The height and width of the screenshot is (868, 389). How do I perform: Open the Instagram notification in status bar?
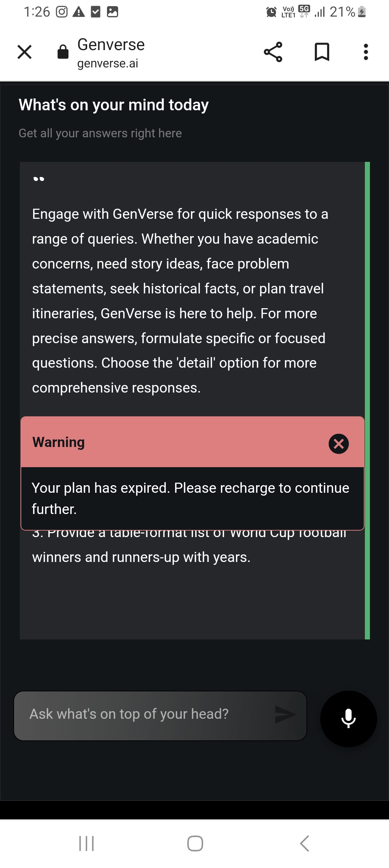(62, 12)
